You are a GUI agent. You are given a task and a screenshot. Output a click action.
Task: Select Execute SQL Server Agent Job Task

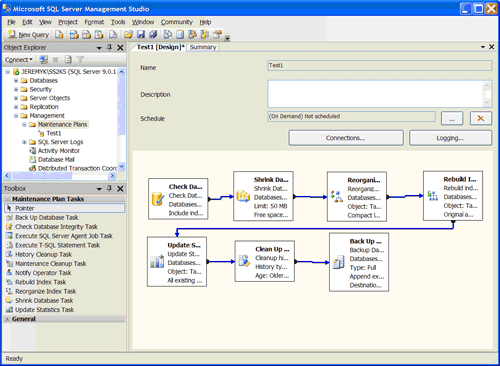coord(65,236)
